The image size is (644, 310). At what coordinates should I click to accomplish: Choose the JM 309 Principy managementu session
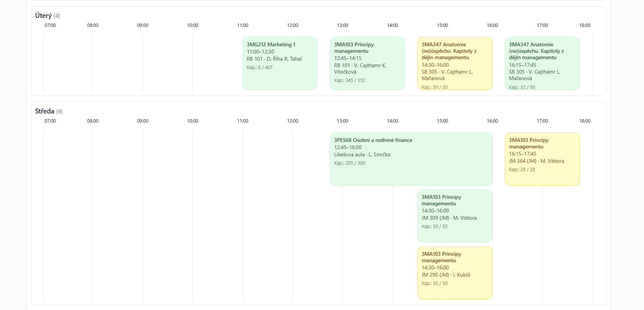click(454, 216)
